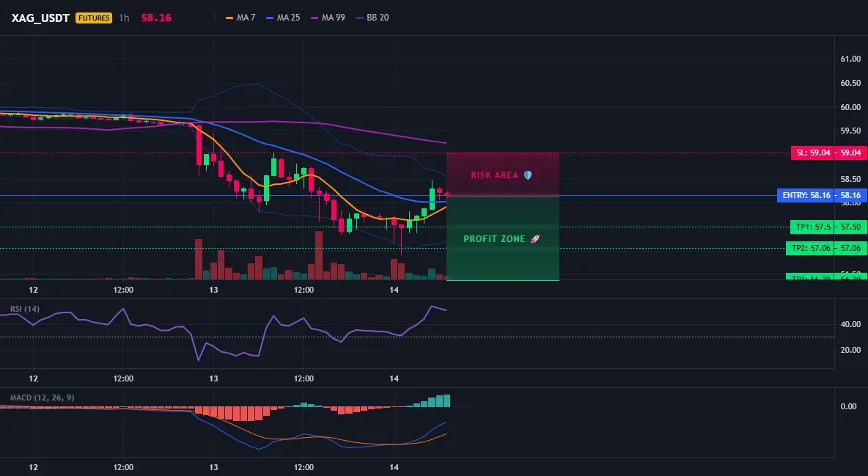
Task: Click the RSI 20.00 axis value
Action: pyautogui.click(x=850, y=350)
